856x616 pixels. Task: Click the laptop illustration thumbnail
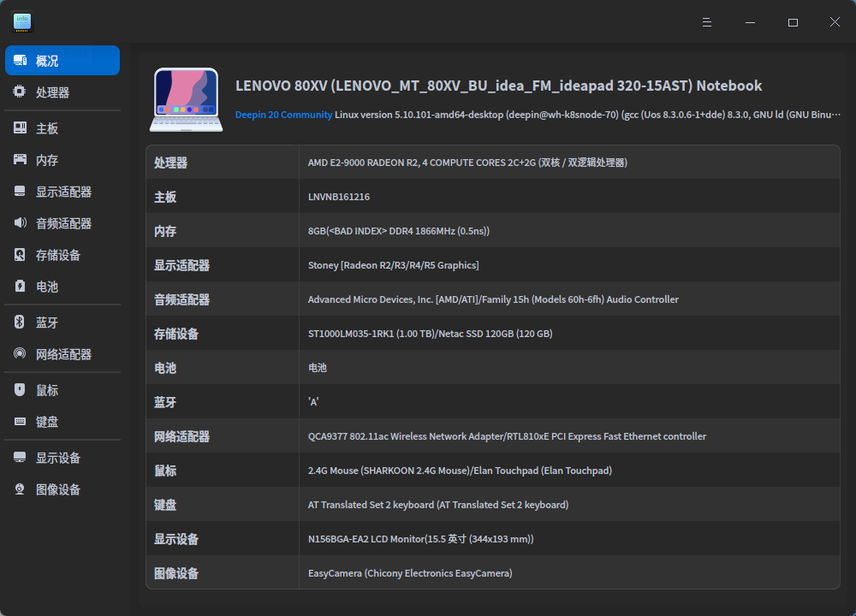click(x=186, y=99)
